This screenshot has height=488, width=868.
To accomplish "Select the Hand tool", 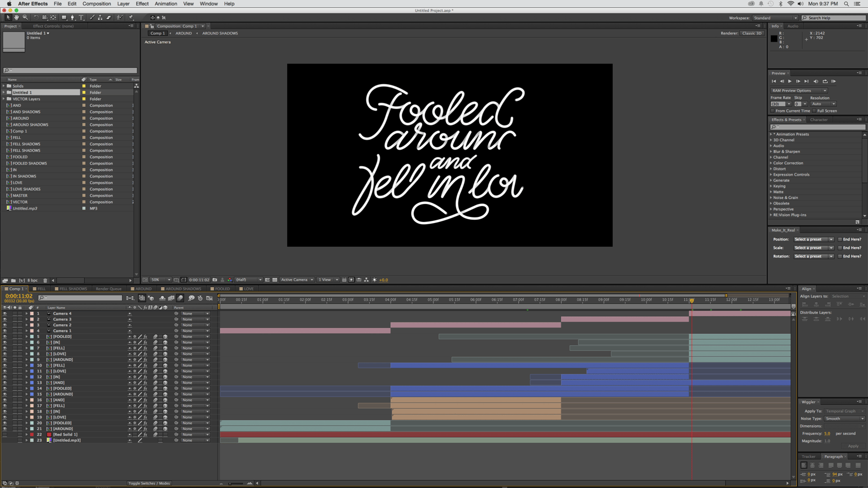I will (x=16, y=18).
